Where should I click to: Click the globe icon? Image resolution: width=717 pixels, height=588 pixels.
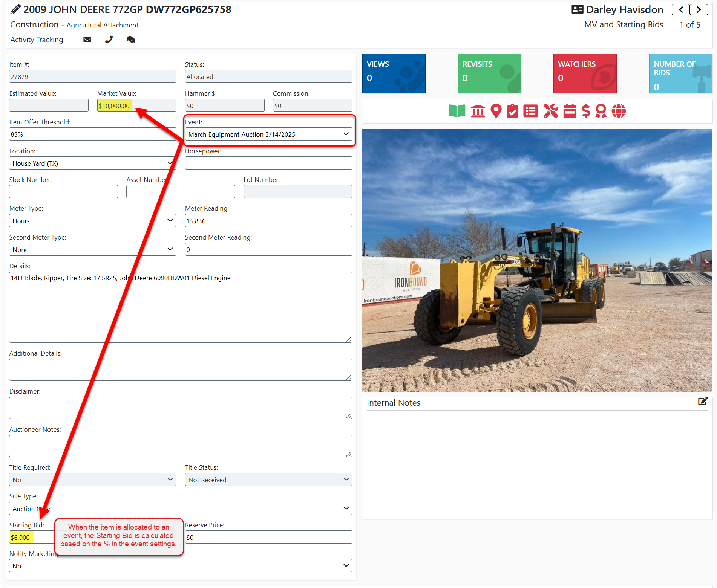tap(619, 111)
